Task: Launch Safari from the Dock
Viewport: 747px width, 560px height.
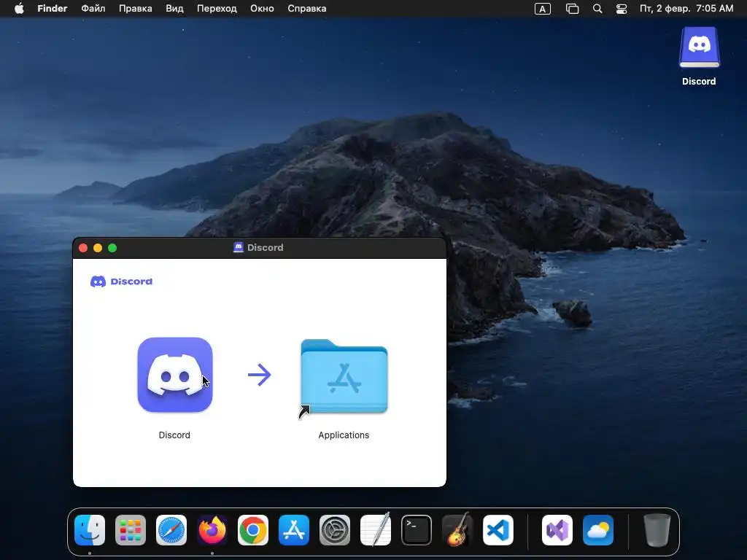Action: 171,530
